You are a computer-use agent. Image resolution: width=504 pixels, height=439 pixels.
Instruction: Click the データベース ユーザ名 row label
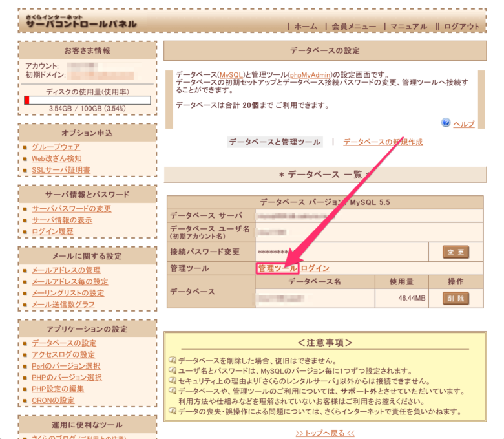tap(210, 232)
